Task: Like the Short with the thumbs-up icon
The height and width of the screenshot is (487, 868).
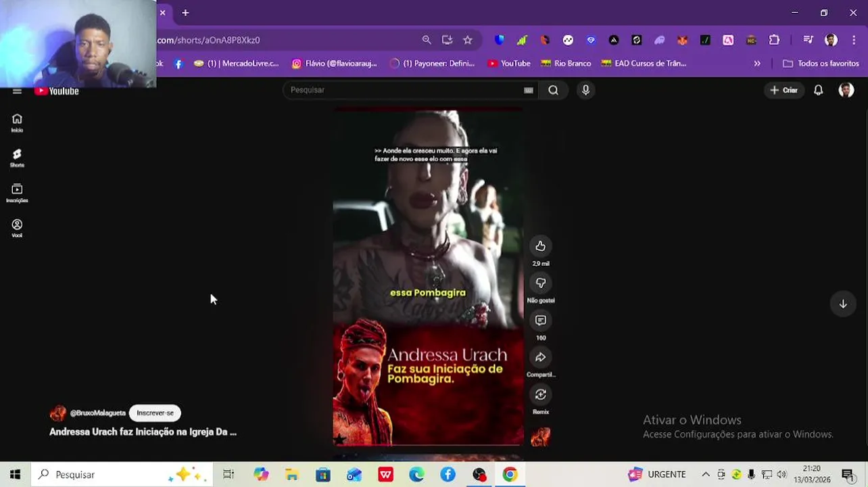Action: (540, 246)
